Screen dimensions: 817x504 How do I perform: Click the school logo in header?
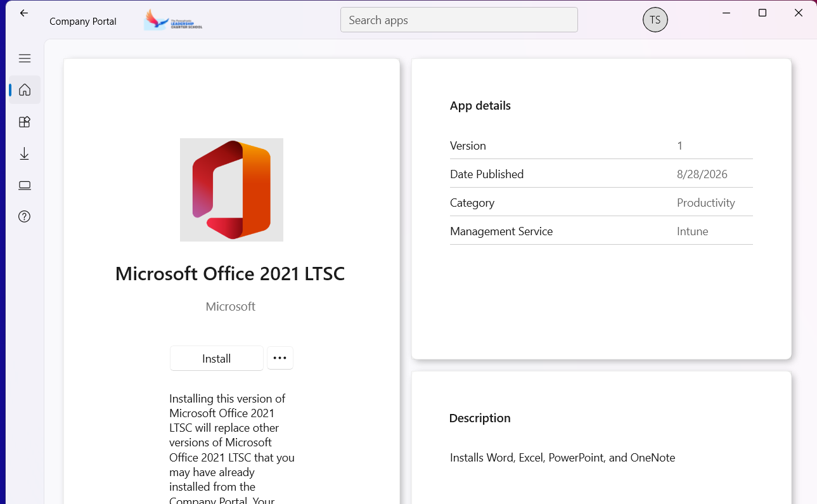click(173, 20)
